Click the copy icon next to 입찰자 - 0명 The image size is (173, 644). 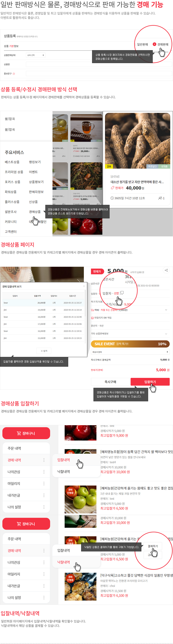tap(122, 293)
